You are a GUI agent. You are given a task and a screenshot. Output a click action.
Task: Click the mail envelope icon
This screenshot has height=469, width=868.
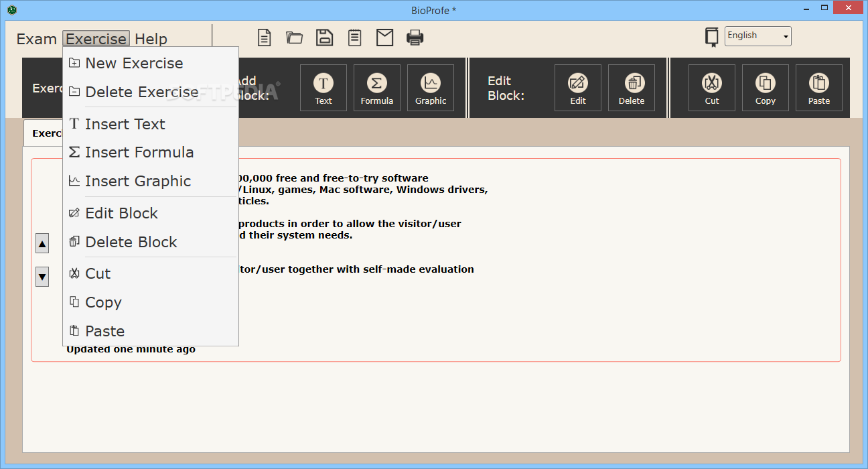pyautogui.click(x=385, y=38)
